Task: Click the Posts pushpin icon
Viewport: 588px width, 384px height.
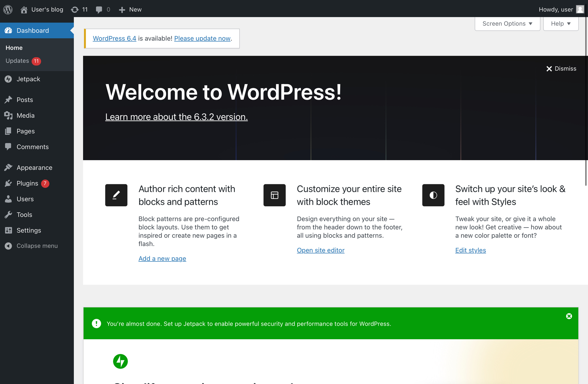Action: coord(8,100)
